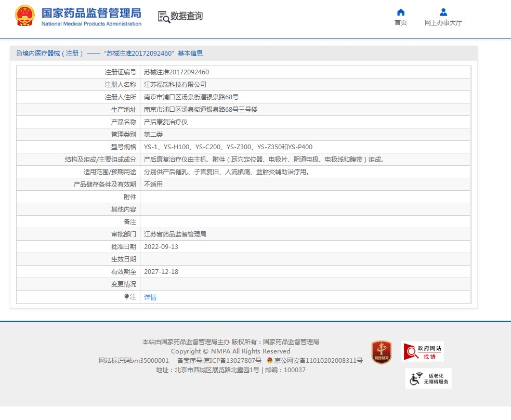Select approval date 2022-09-13
Screen dimensions: 511x420
[161, 247]
